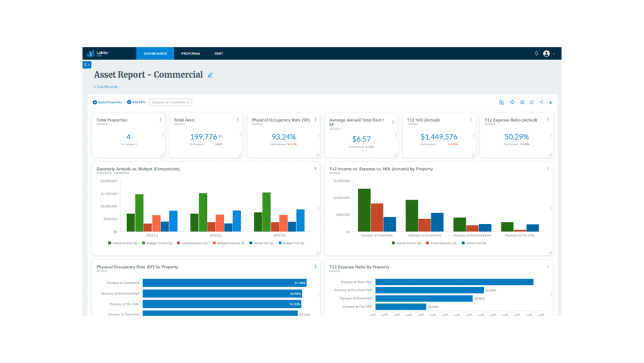Toggle the Actual NOI legend in T12 chart
Viewport: 644px width, 363px height.
click(472, 244)
